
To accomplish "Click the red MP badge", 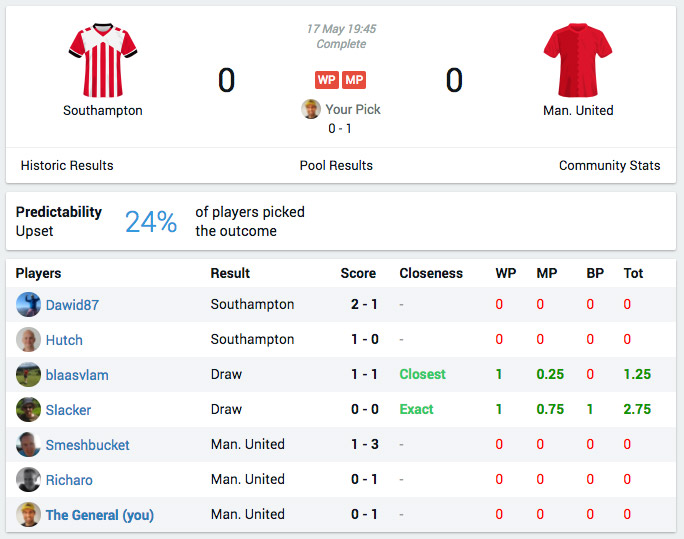I will tap(354, 80).
